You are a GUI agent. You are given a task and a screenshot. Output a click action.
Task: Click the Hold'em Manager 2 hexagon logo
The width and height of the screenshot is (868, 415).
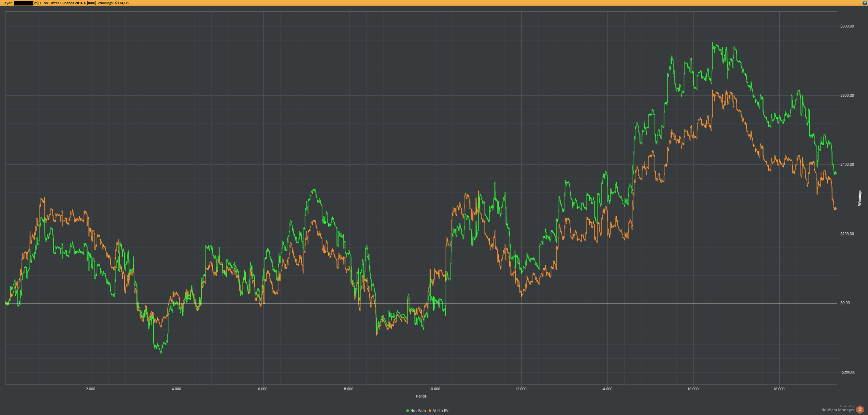pos(860,410)
